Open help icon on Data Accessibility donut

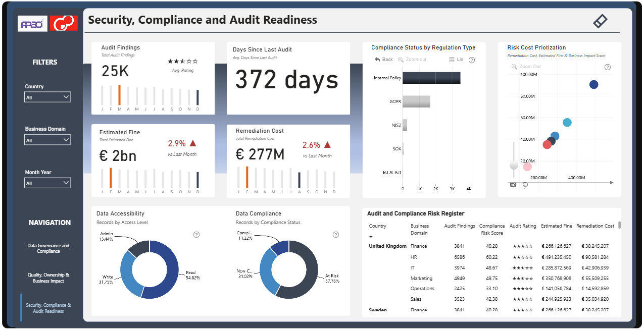coord(196,235)
